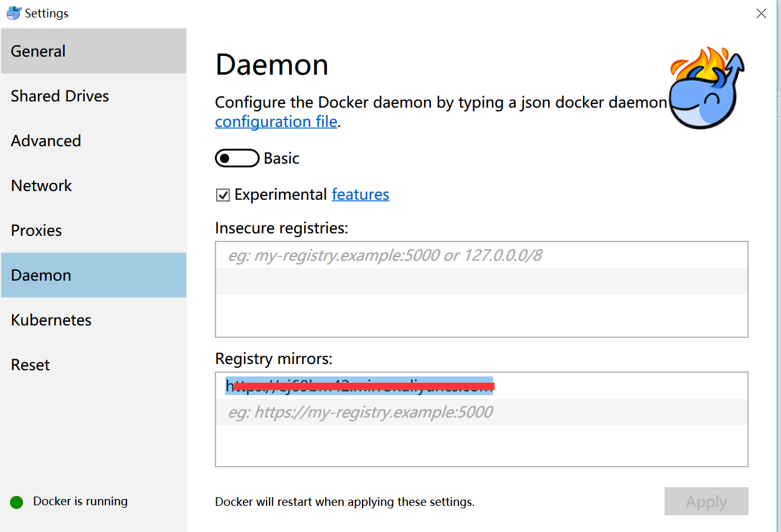Go to Shared Drives settings
The image size is (781, 532).
(93, 96)
